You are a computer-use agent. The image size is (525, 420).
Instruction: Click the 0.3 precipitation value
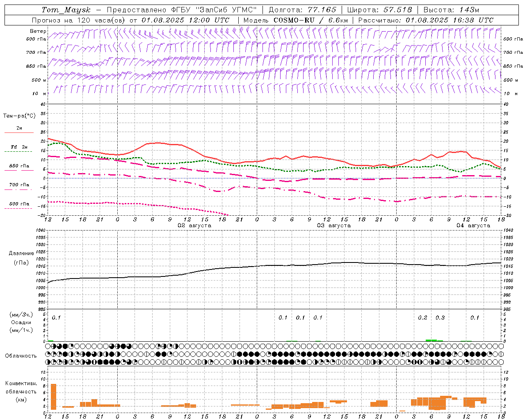(440, 318)
